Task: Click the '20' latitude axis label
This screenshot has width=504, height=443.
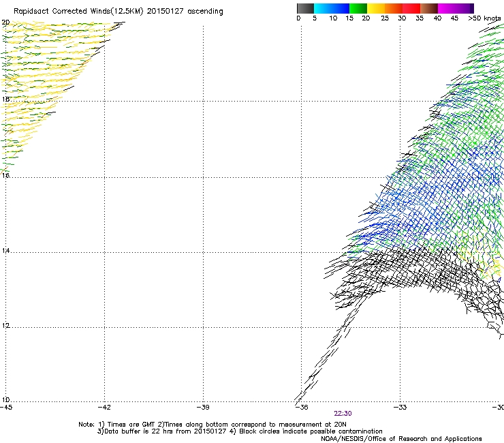Action: pos(5,22)
